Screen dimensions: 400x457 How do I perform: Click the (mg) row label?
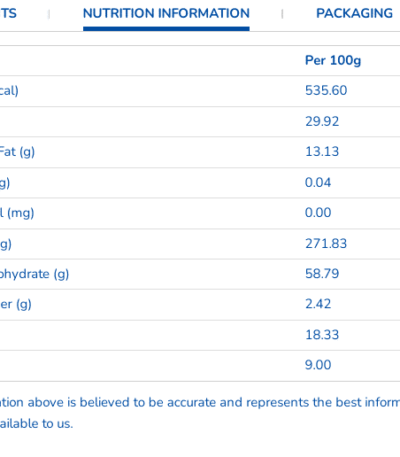point(17,213)
